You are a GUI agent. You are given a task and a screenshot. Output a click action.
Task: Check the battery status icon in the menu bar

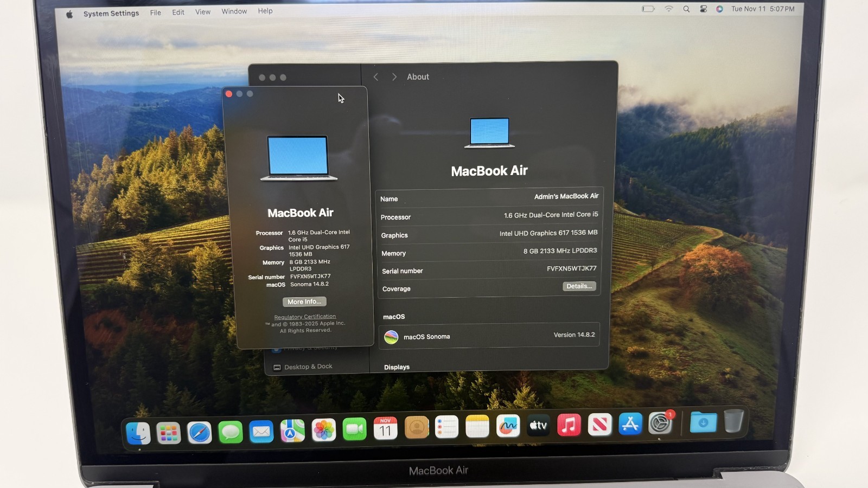648,9
